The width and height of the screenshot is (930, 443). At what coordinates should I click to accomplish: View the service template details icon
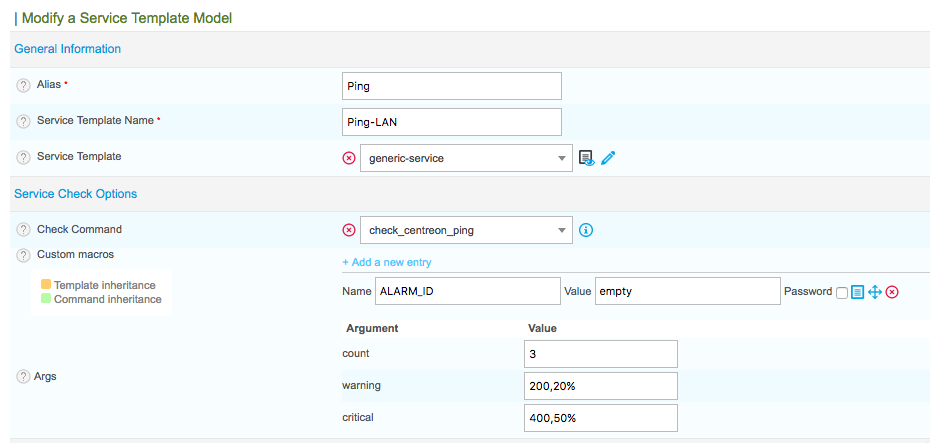tap(587, 158)
